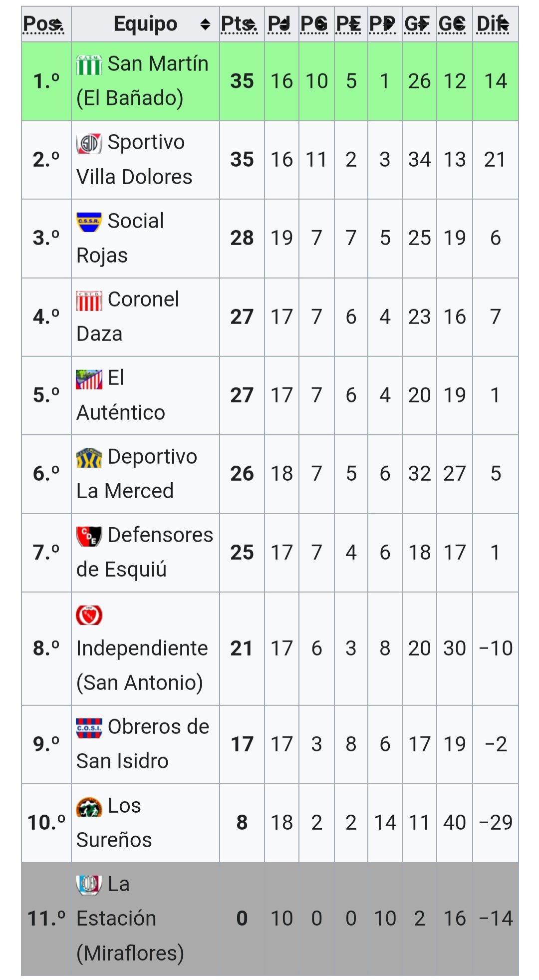539x980 pixels.
Task: Click the Obreros de San Isidro badge icon
Action: [89, 728]
